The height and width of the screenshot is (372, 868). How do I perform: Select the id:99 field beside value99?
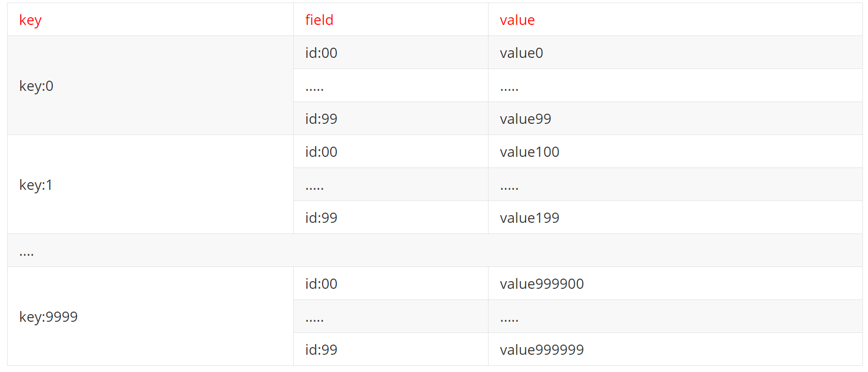point(321,119)
